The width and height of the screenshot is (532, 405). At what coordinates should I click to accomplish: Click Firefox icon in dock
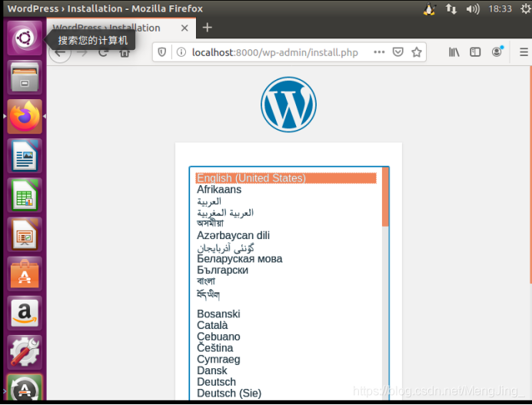point(25,116)
